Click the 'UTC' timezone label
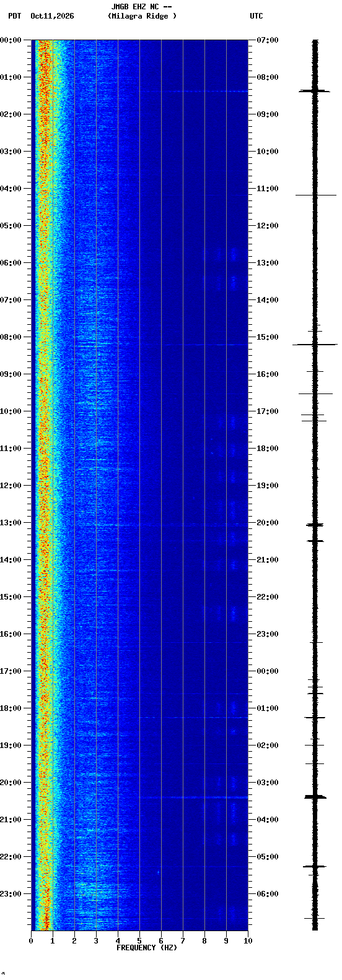The width and height of the screenshot is (342, 980). 256,16
